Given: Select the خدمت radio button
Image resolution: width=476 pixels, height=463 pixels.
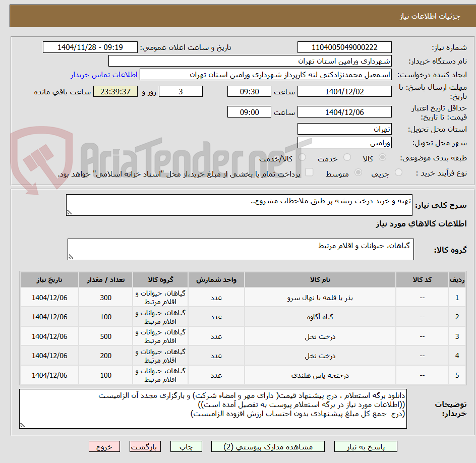Looking at the screenshot, I should click(347, 157).
